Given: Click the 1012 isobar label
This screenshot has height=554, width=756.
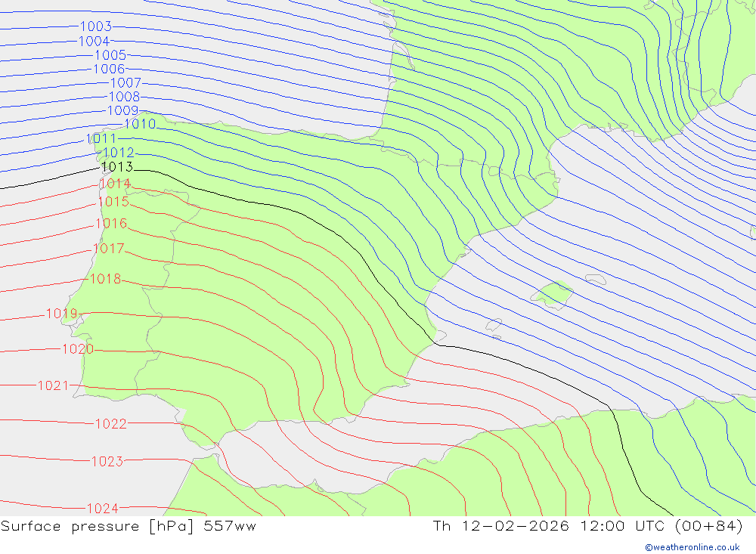Looking at the screenshot, I should coord(119,153).
